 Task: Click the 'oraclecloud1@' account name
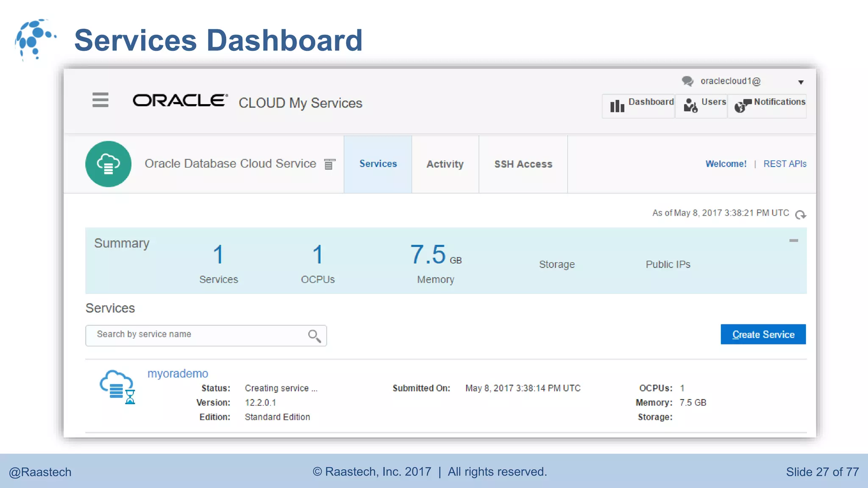(731, 81)
